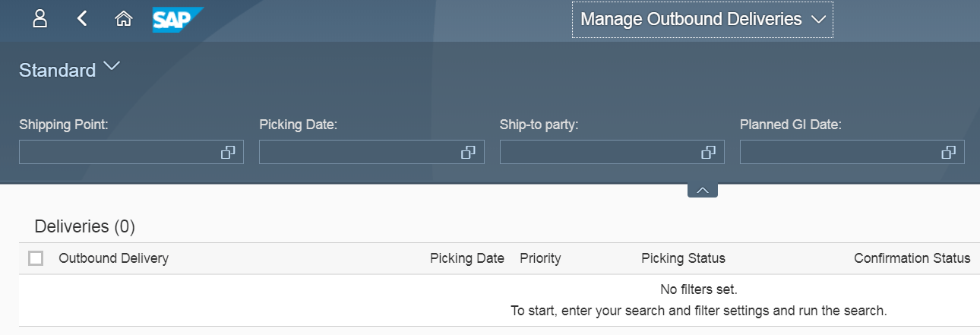The width and height of the screenshot is (980, 335).
Task: Collapse the filter header bar
Action: click(703, 190)
